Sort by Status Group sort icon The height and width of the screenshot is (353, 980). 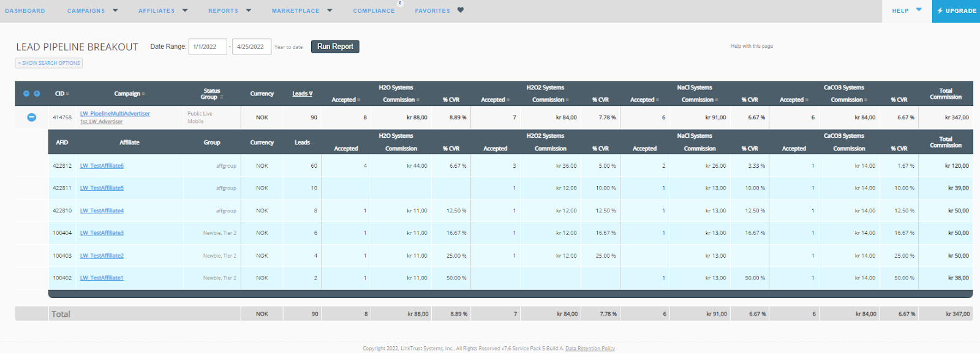pyautogui.click(x=222, y=97)
